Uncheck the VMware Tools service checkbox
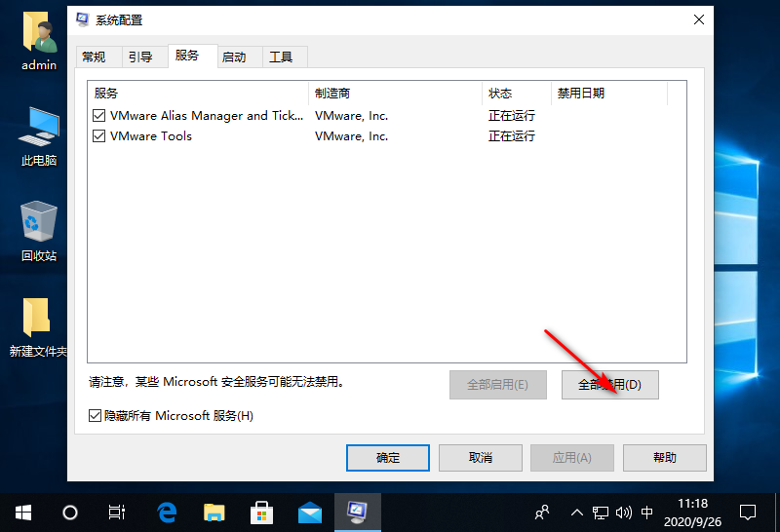This screenshot has height=532, width=780. (x=98, y=136)
